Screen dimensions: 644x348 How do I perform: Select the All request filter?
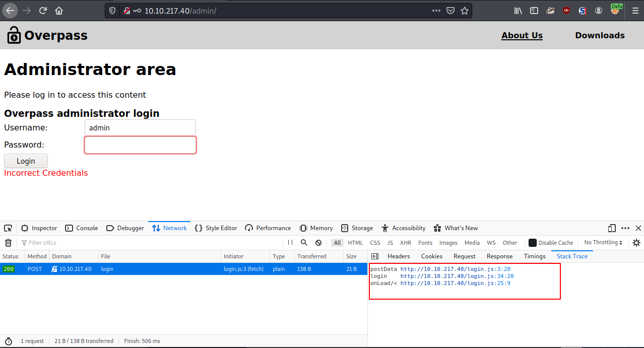(337, 243)
